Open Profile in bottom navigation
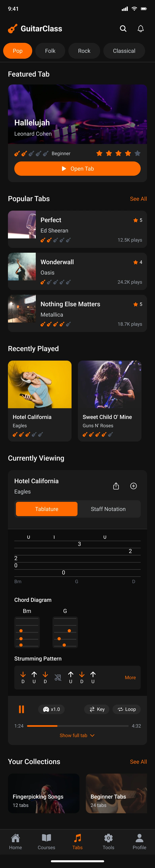 pyautogui.click(x=139, y=842)
